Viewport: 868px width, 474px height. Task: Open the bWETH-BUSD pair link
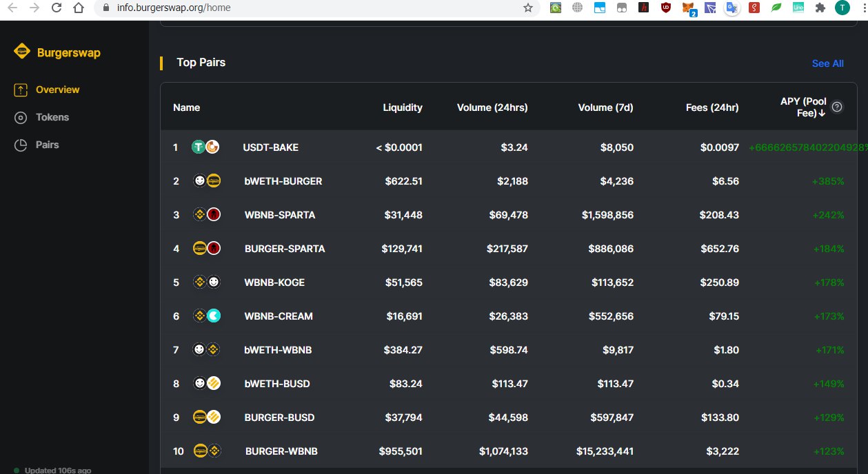click(x=276, y=384)
